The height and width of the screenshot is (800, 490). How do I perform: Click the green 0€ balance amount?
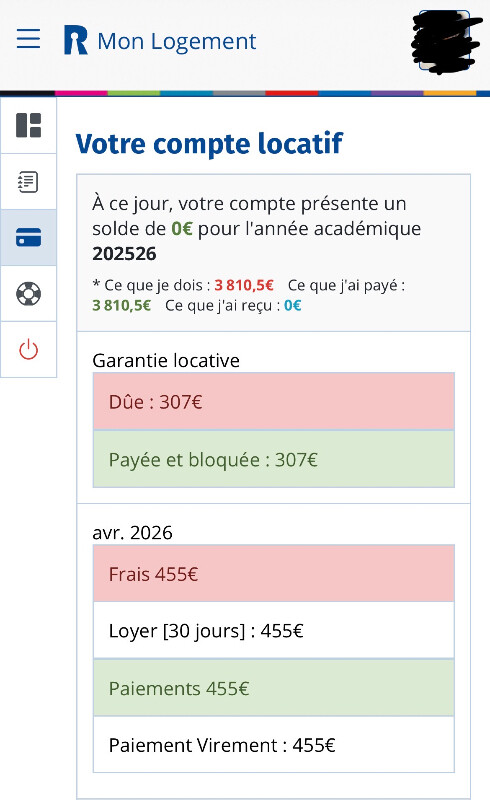click(182, 229)
